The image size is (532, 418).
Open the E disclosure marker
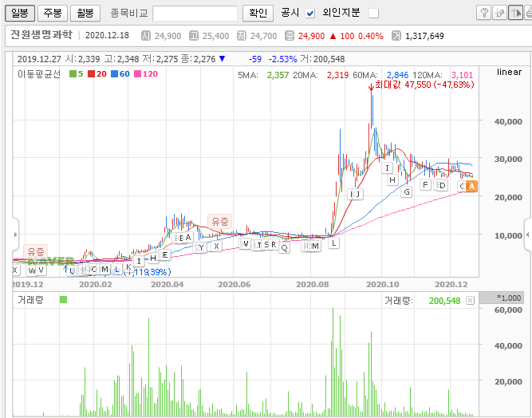click(165, 254)
